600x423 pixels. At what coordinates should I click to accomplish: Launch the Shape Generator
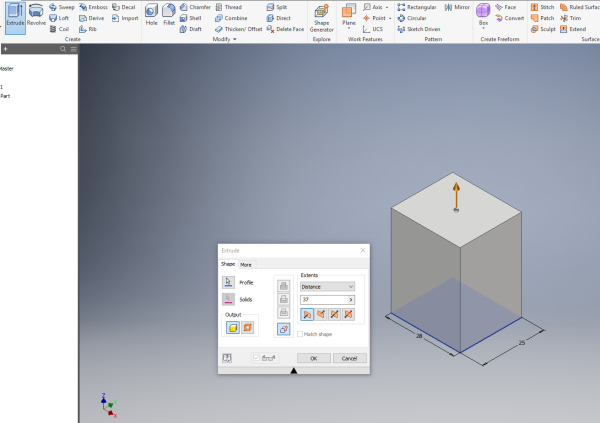pos(321,18)
